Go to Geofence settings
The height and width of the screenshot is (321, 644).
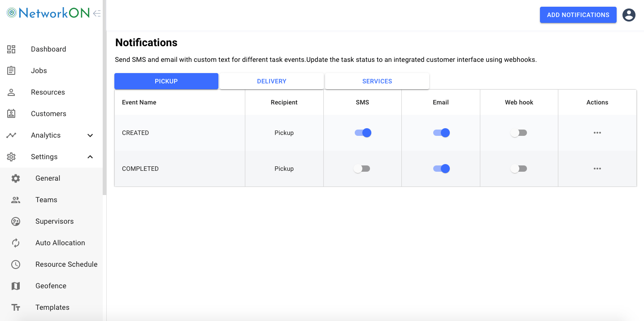[x=51, y=286]
